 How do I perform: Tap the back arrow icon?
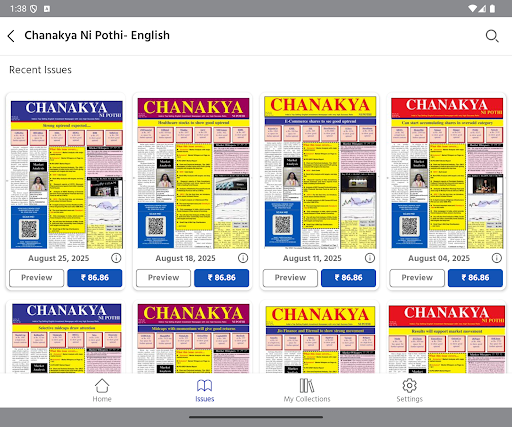coord(11,36)
